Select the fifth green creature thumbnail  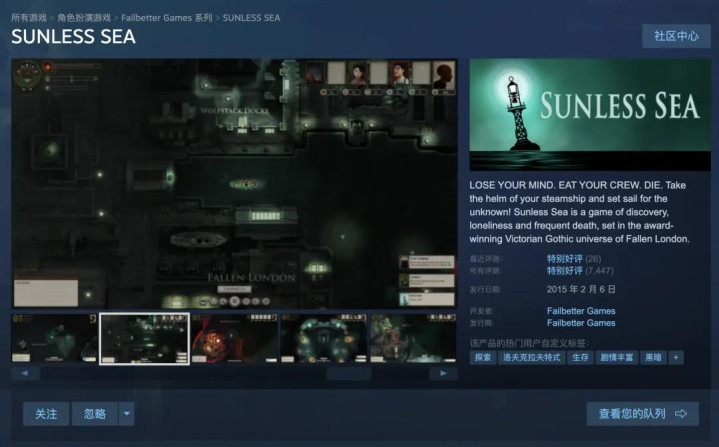[413, 339]
